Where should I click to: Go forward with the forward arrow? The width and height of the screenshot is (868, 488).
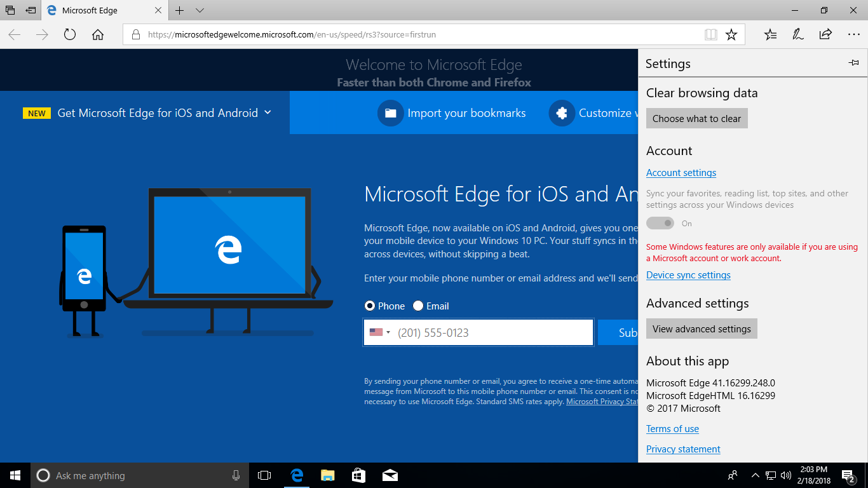[43, 35]
